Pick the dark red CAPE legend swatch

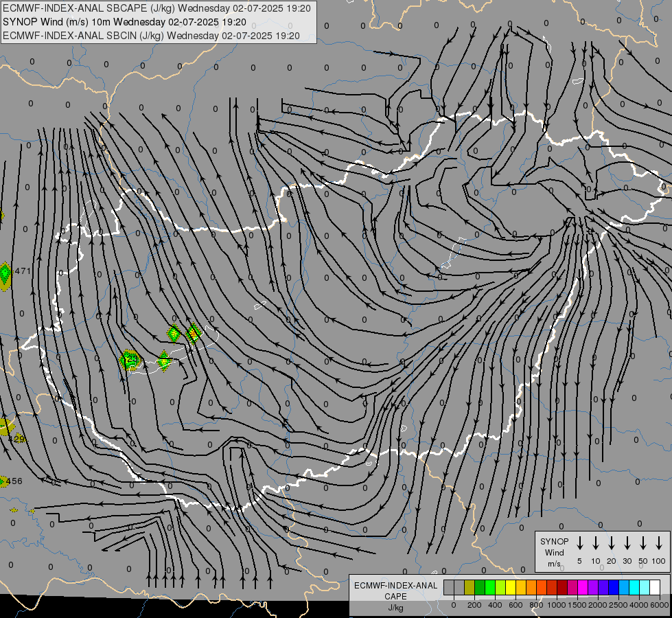pyautogui.click(x=563, y=587)
